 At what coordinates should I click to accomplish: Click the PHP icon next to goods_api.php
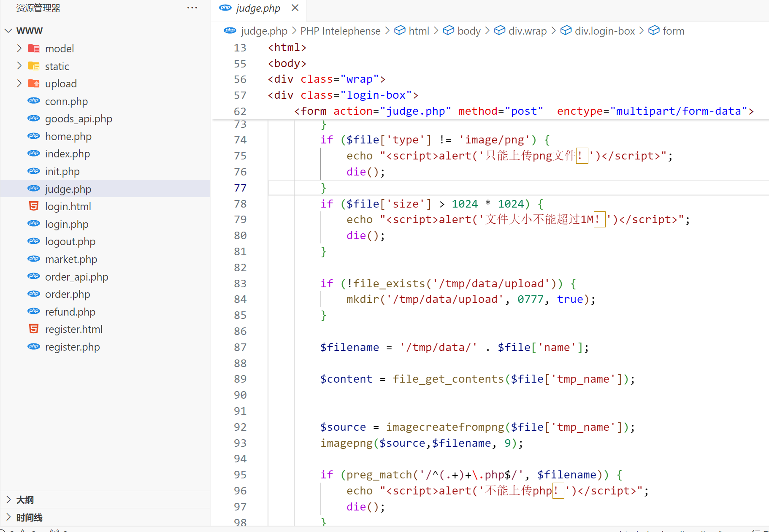tap(34, 119)
